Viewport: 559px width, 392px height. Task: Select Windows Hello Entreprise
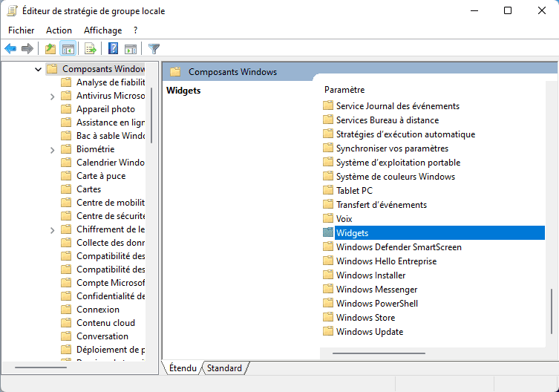pos(386,261)
